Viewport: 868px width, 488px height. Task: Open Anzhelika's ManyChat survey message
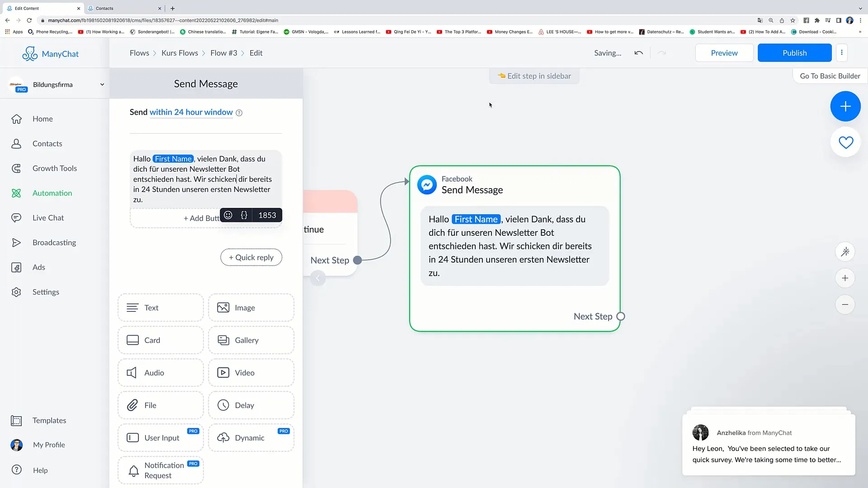[769, 445]
